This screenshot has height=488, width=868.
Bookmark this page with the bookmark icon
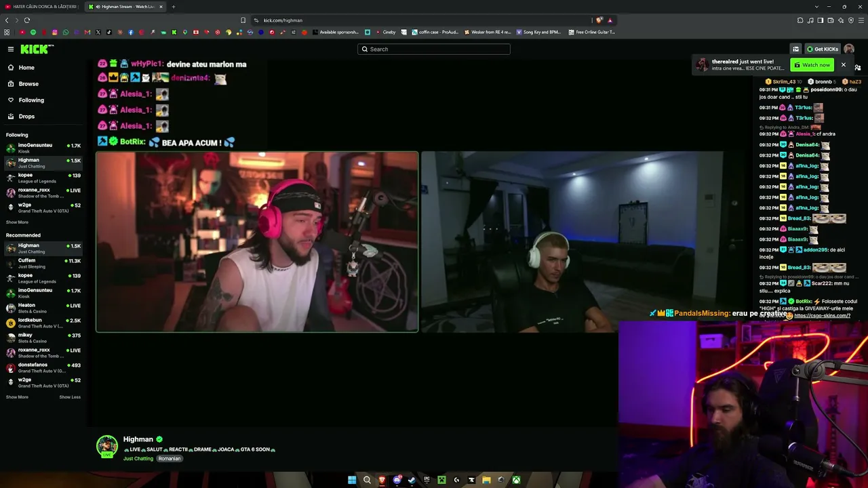point(243,20)
